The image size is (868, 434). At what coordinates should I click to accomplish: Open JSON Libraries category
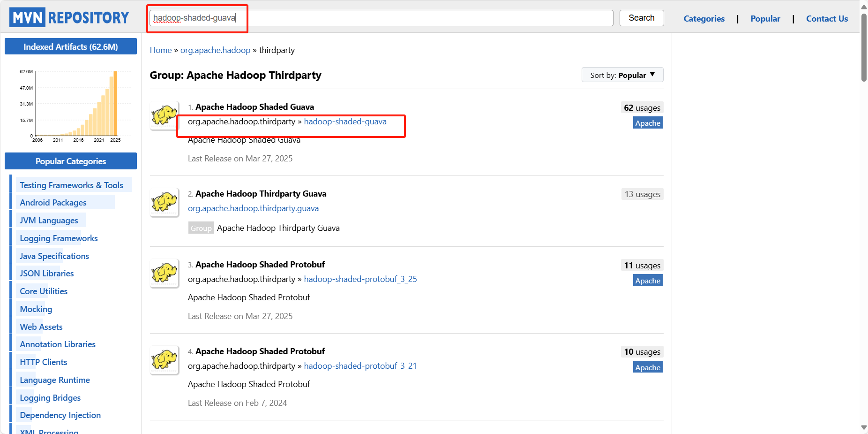tap(47, 274)
